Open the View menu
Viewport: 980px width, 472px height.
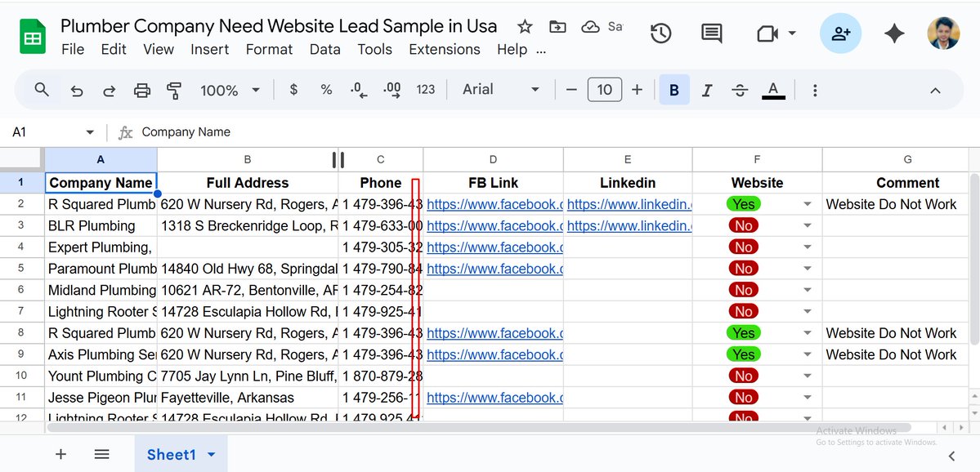click(159, 49)
